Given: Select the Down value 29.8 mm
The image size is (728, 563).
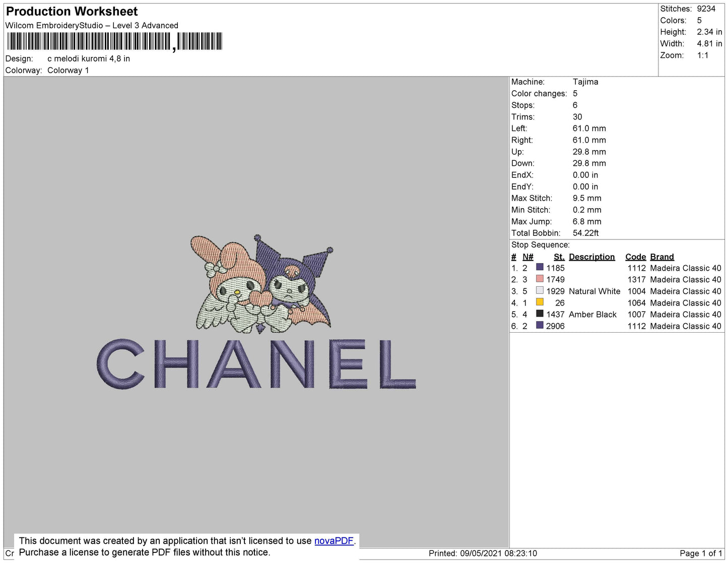Looking at the screenshot, I should pyautogui.click(x=589, y=163).
